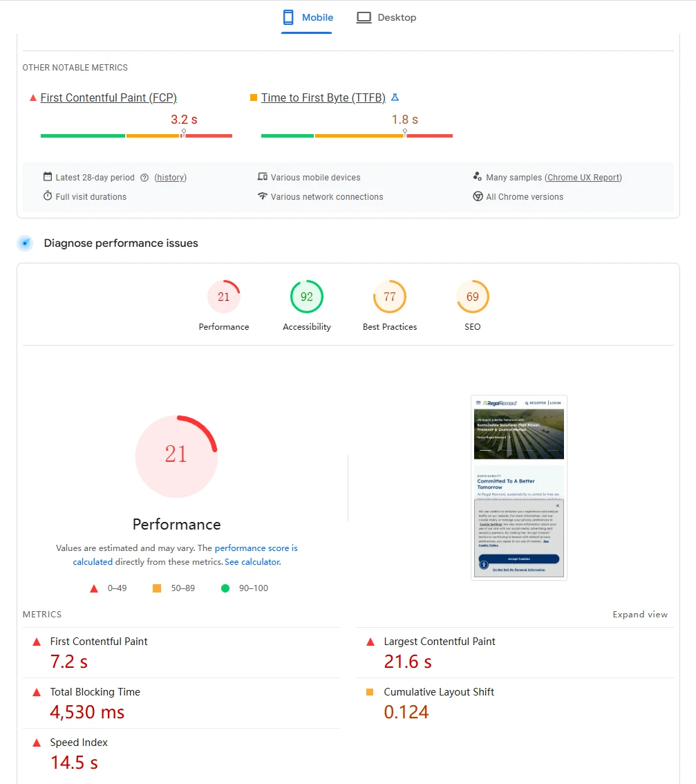
Task: Switch to the Desktop tab
Action: coord(386,17)
